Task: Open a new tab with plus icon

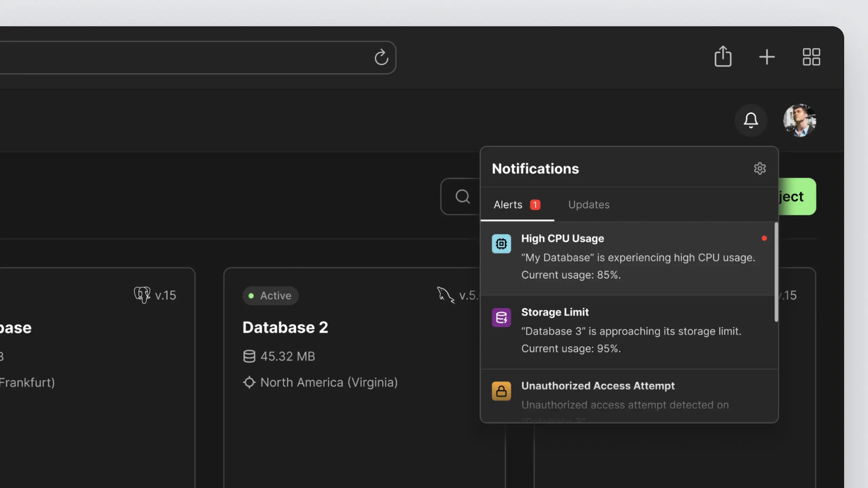Action: 767,57
